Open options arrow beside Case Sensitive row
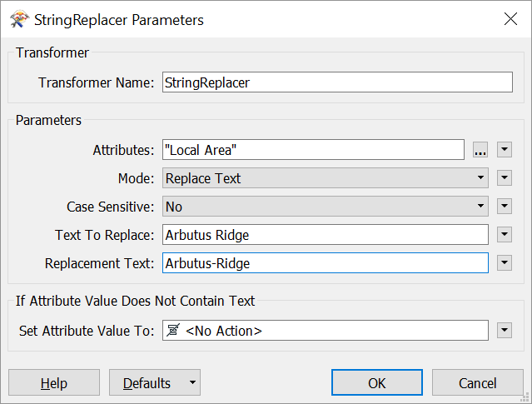The height and width of the screenshot is (404, 532). coord(505,206)
